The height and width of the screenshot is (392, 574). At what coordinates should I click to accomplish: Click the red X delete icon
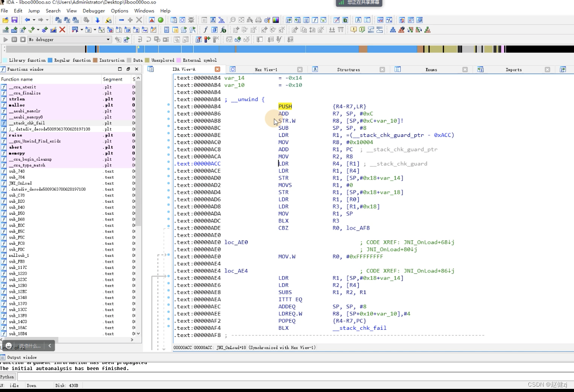pyautogui.click(x=62, y=30)
